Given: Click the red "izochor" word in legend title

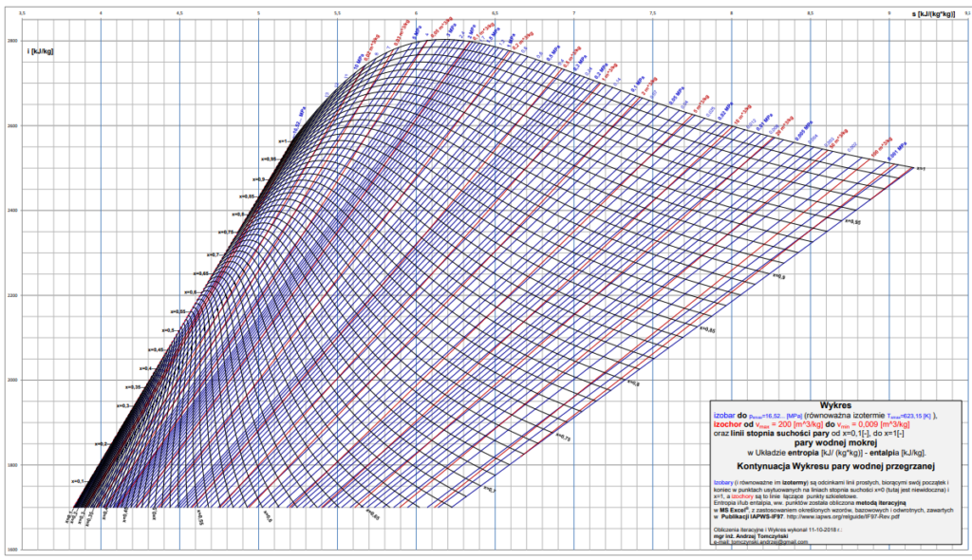Looking at the screenshot, I should [727, 423].
